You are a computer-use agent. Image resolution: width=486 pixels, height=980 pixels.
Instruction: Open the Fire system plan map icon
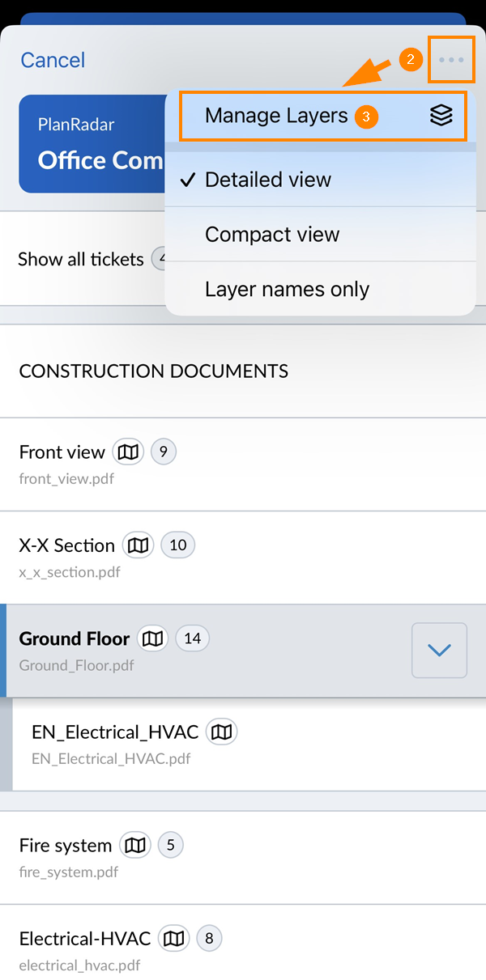click(x=134, y=845)
